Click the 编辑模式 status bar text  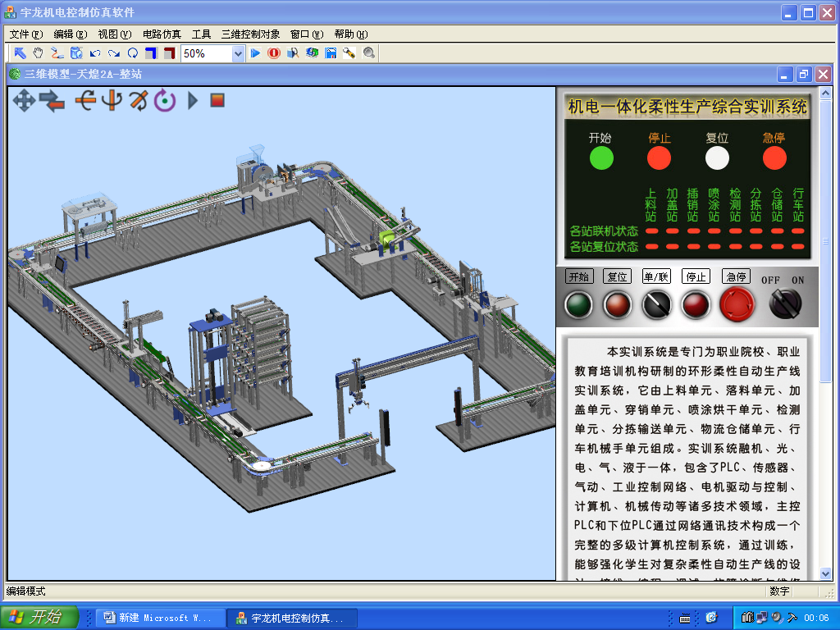coord(25,591)
